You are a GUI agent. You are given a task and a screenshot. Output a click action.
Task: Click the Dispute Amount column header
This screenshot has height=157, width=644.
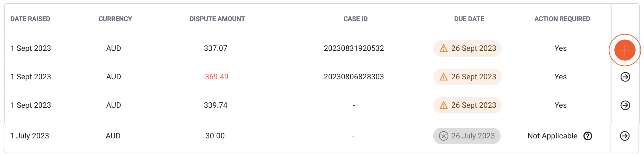click(x=217, y=19)
